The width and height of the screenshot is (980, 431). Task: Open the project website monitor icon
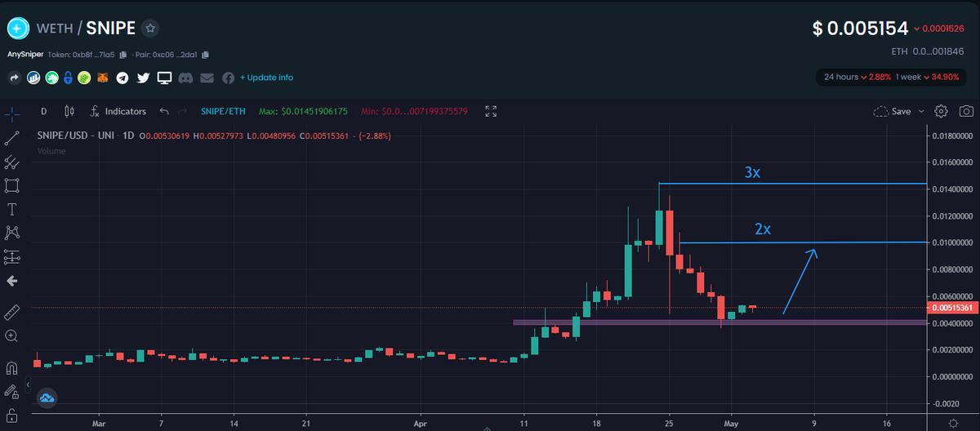164,78
